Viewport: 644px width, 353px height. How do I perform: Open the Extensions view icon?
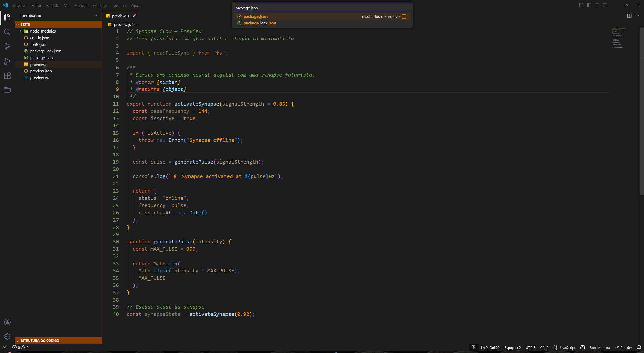[7, 76]
